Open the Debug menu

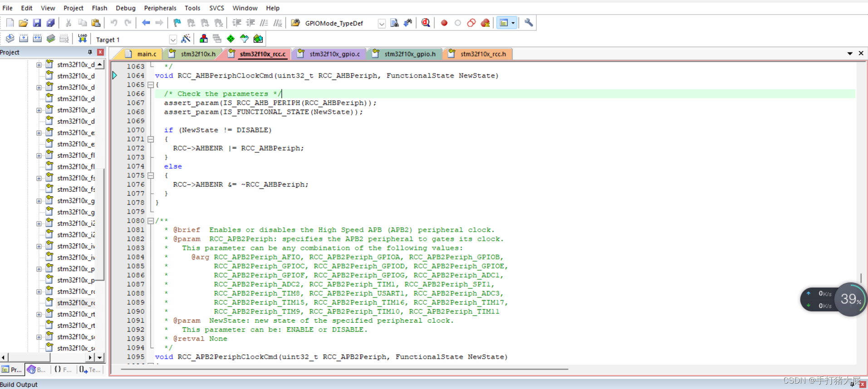click(126, 8)
